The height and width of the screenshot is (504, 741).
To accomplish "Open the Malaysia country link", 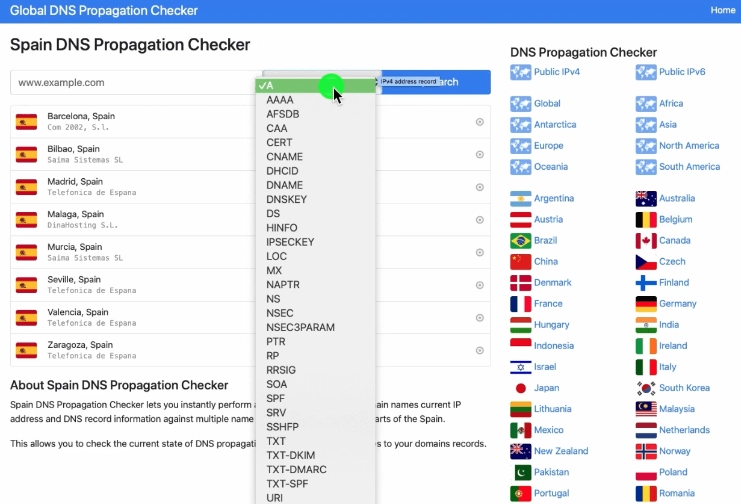I will [x=677, y=409].
